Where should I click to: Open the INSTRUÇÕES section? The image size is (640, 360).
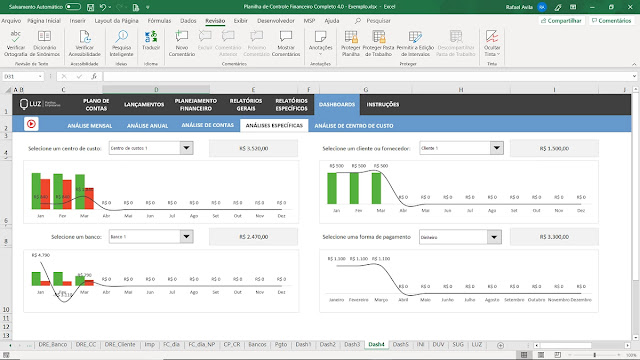382,104
